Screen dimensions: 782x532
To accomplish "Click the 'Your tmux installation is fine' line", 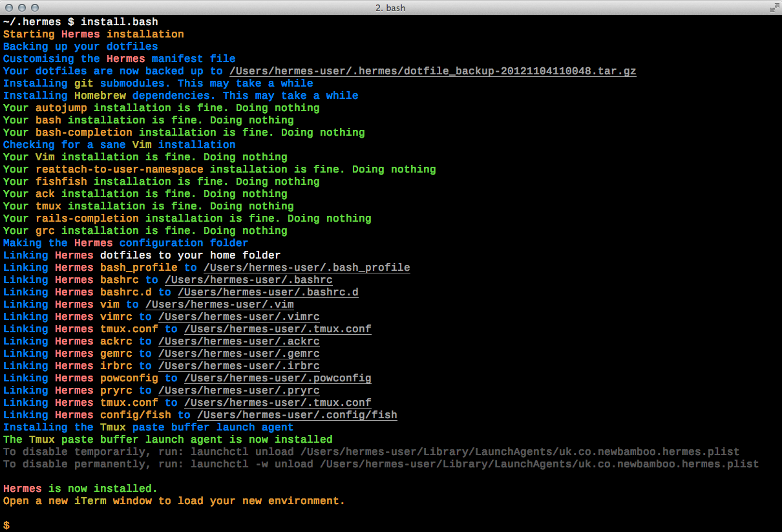I will [x=149, y=206].
